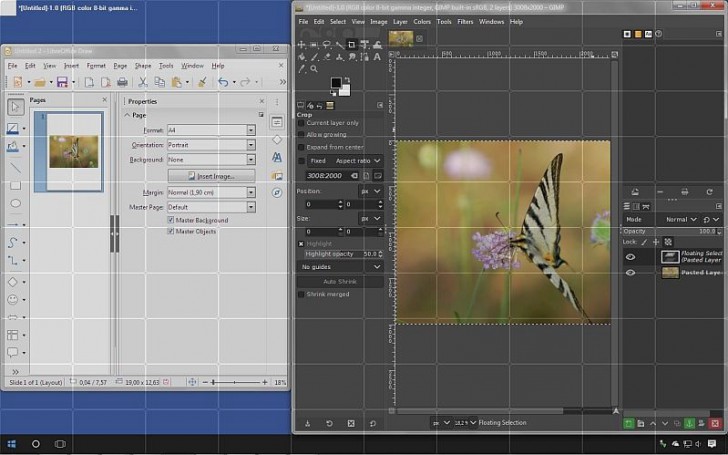Enable Expand from center checkbox
The height and width of the screenshot is (455, 728).
(301, 147)
